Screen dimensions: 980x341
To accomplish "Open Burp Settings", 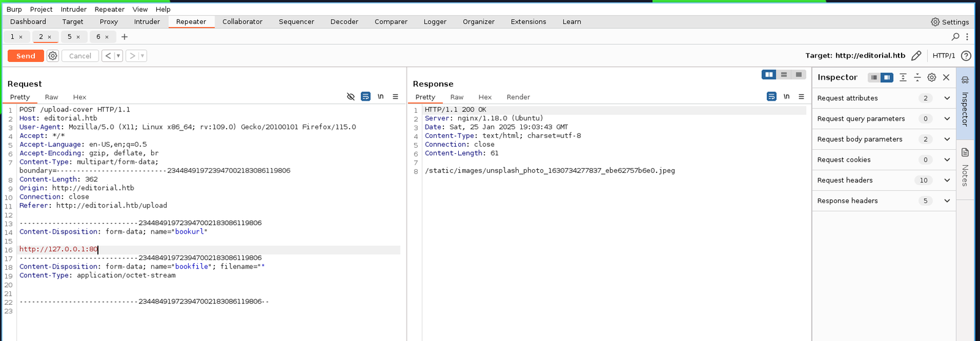I will click(x=949, y=22).
